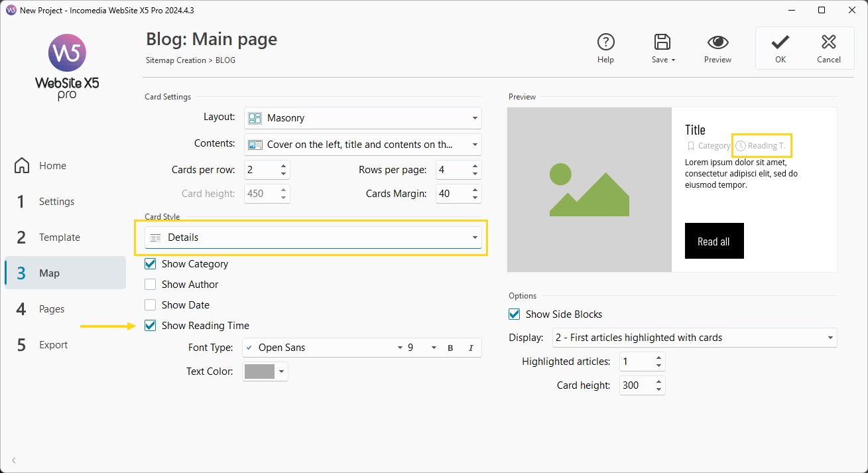Open the Display mode dropdown
This screenshot has height=473, width=868.
point(695,338)
